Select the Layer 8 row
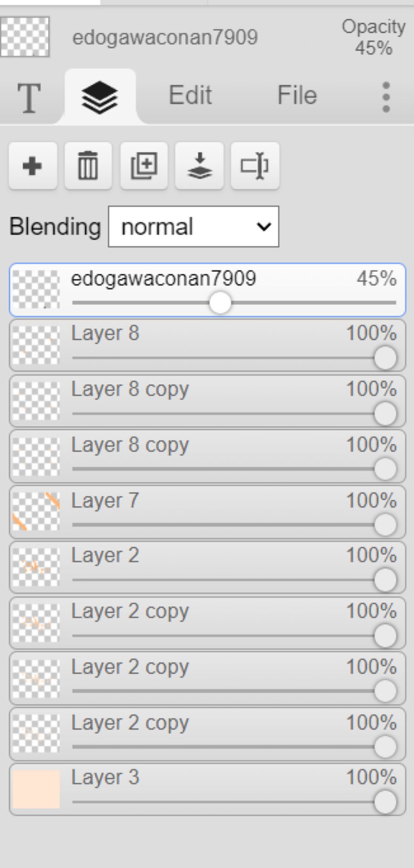Viewport: 414px width, 868px height. click(x=207, y=345)
